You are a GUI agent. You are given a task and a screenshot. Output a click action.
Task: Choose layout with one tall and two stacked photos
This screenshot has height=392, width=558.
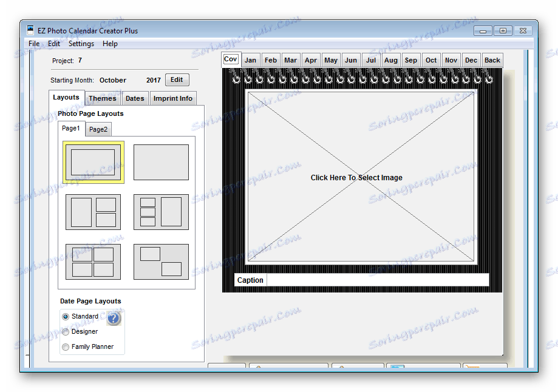[x=94, y=212]
